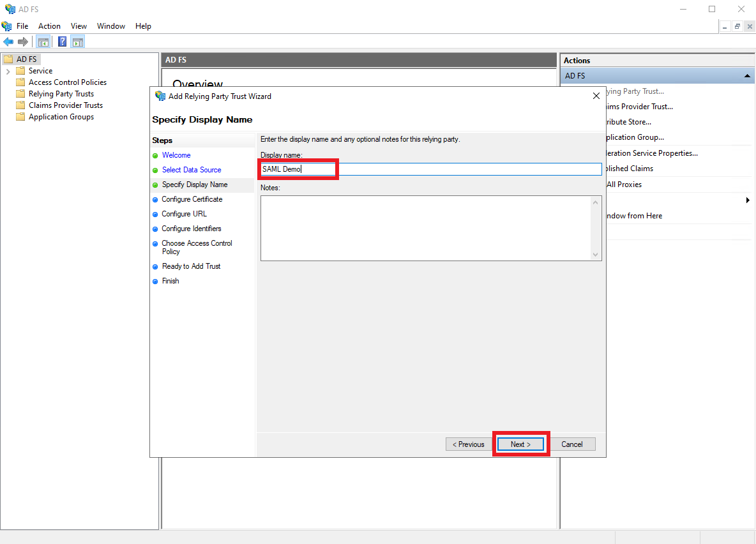756x544 pixels.
Task: Open the Application Groups folder
Action: pyautogui.click(x=61, y=117)
